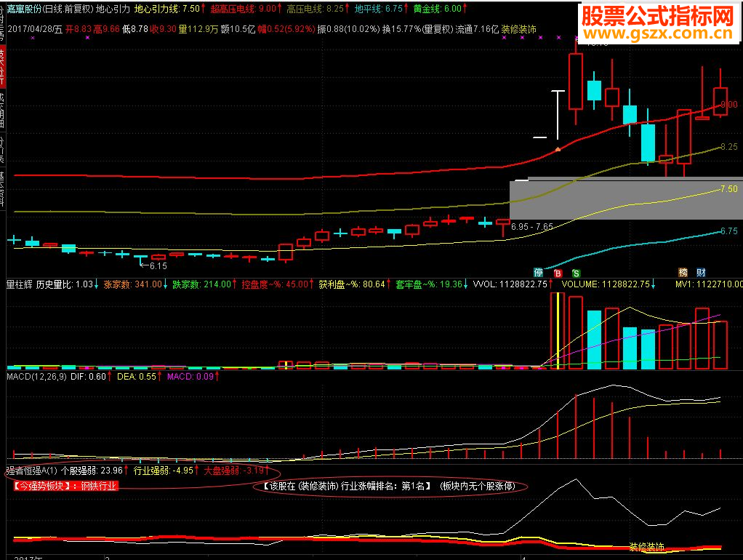Image resolution: width=743 pixels, height=560 pixels.
Task: Click the DEA: 0.55 value
Action: coord(140,377)
